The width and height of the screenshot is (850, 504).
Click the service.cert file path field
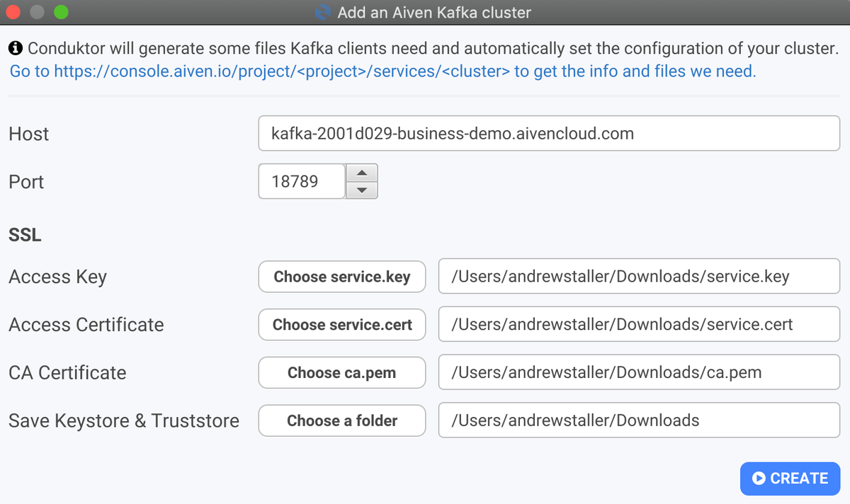[x=639, y=324]
